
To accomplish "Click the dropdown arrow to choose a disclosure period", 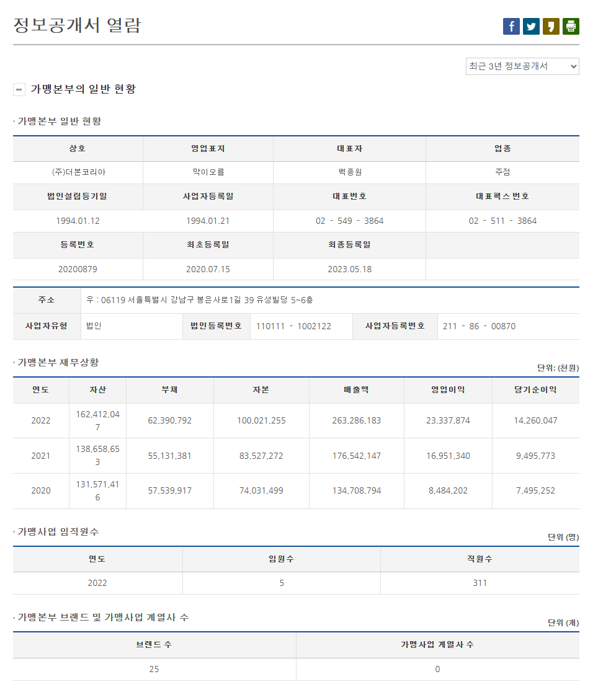I will (x=574, y=66).
